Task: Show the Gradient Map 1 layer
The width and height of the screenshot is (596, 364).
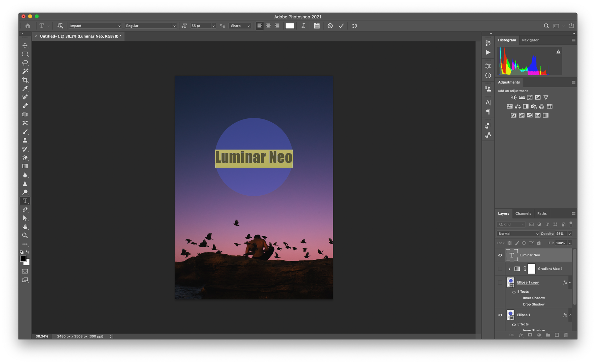Action: click(500, 269)
